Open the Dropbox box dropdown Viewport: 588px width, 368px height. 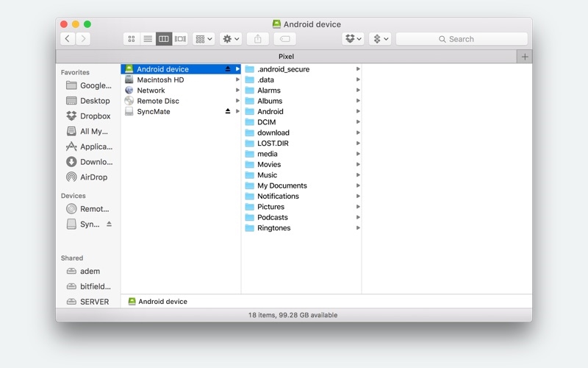[353, 39]
